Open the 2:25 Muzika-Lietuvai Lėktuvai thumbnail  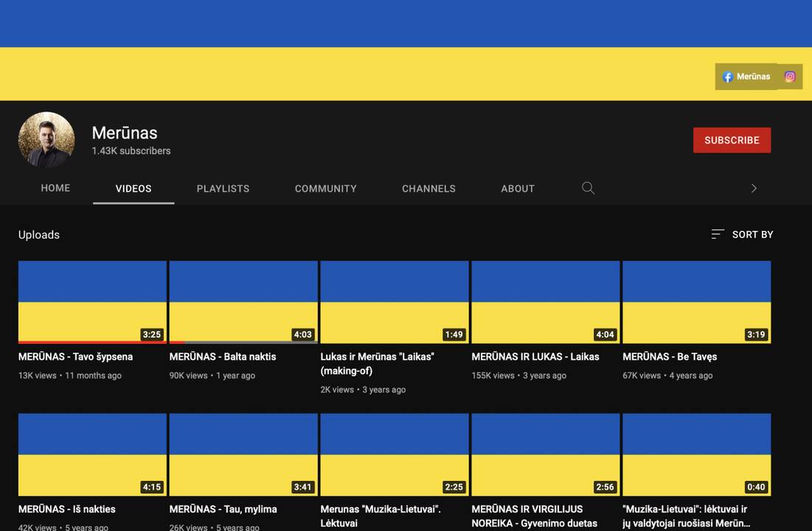[x=395, y=454]
